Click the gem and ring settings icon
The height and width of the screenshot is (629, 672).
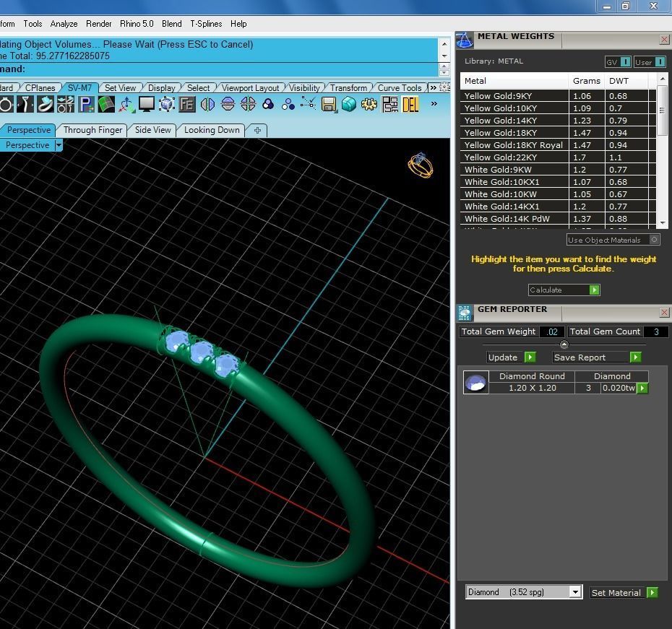(x=66, y=104)
